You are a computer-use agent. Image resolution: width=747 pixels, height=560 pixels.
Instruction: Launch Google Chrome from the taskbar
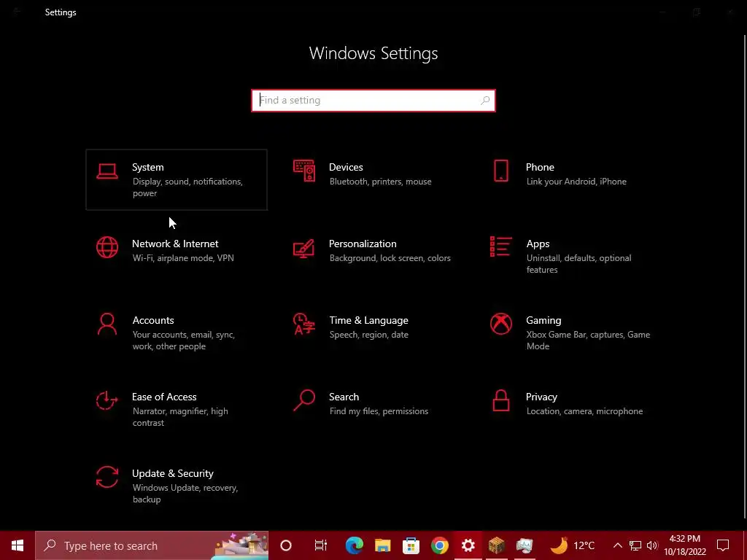(439, 545)
